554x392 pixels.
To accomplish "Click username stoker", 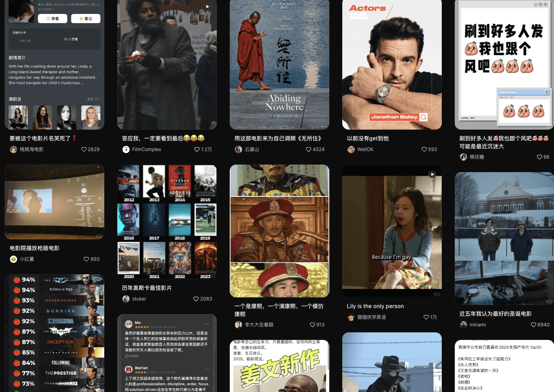I will point(139,299).
